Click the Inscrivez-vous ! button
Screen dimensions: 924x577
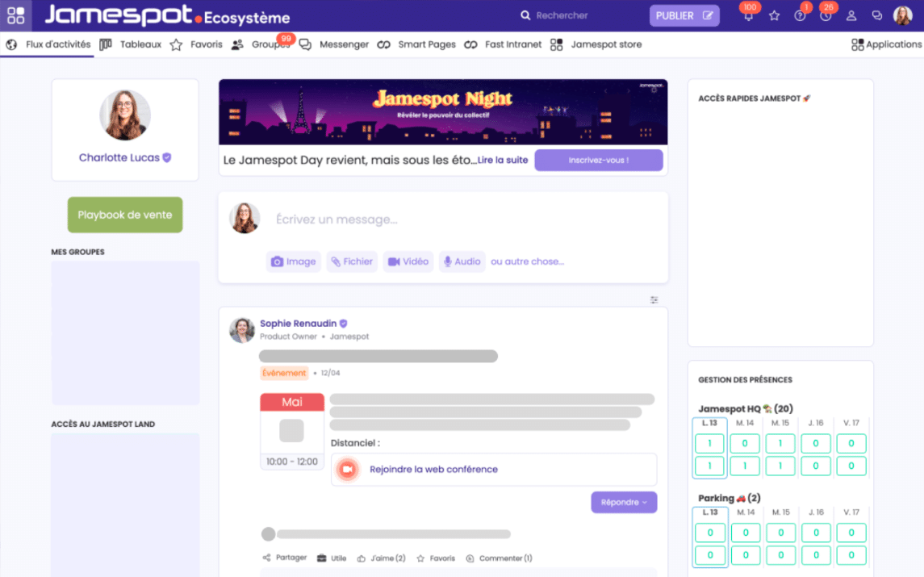598,160
